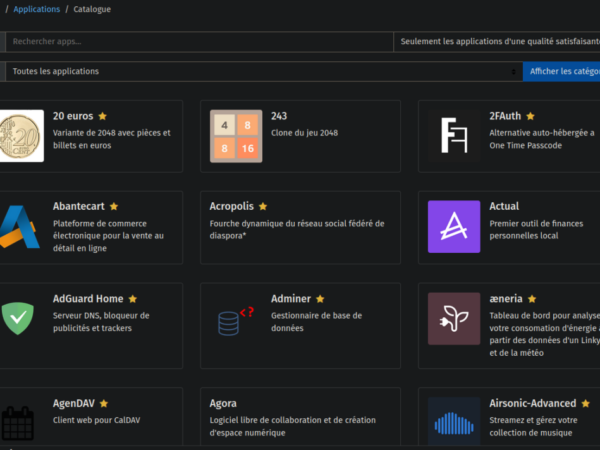Select the Abantecart logo icon
This screenshot has width=600, height=450.
coord(20,226)
